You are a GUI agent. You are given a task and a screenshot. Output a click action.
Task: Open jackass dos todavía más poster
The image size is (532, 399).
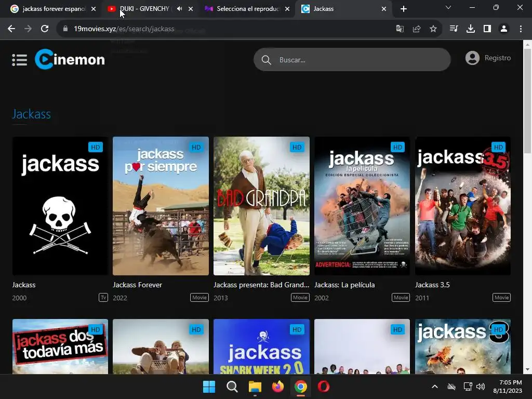(x=60, y=347)
